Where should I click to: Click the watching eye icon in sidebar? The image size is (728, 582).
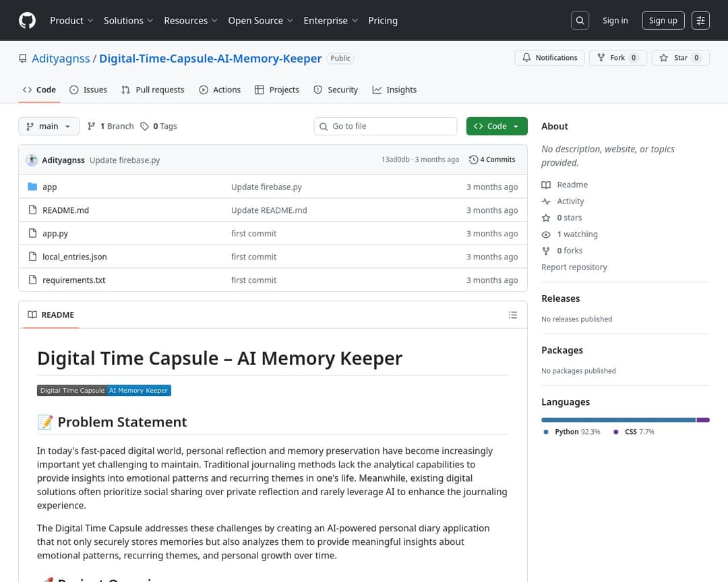(x=546, y=234)
